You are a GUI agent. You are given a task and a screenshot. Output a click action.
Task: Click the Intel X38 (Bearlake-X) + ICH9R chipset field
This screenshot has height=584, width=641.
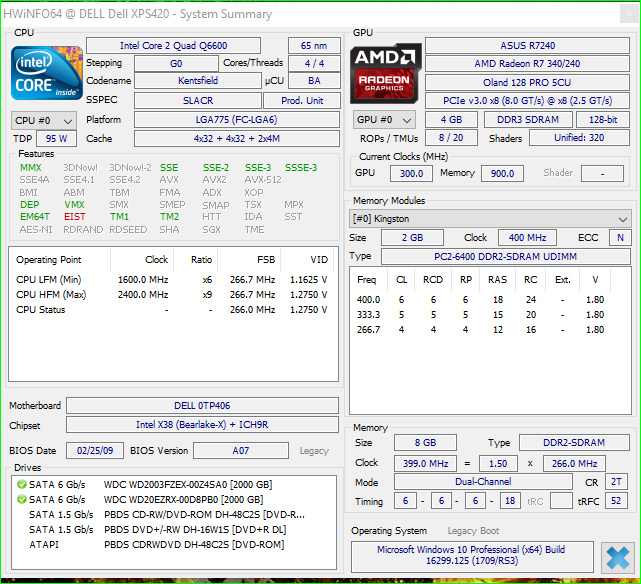pos(202,425)
